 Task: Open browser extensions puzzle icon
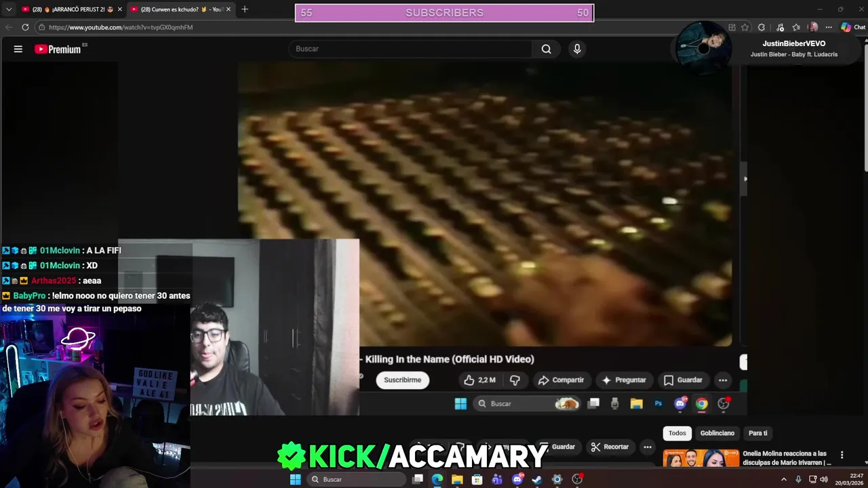(762, 27)
